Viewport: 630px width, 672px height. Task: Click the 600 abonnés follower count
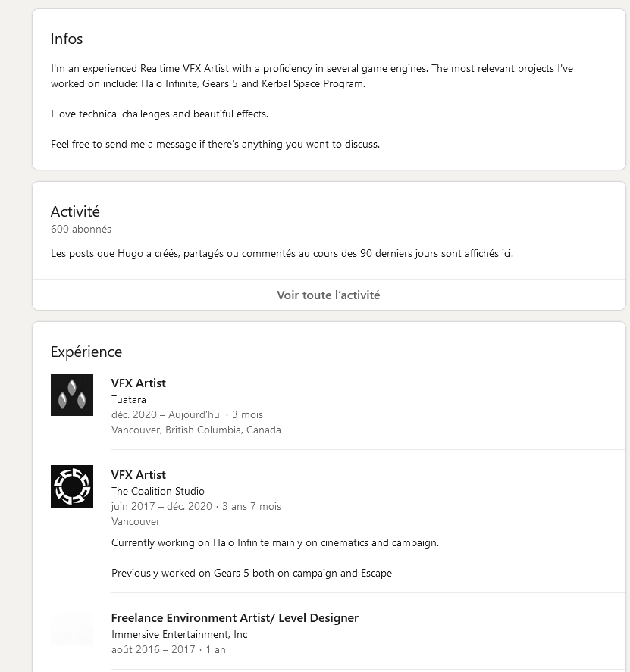81,230
